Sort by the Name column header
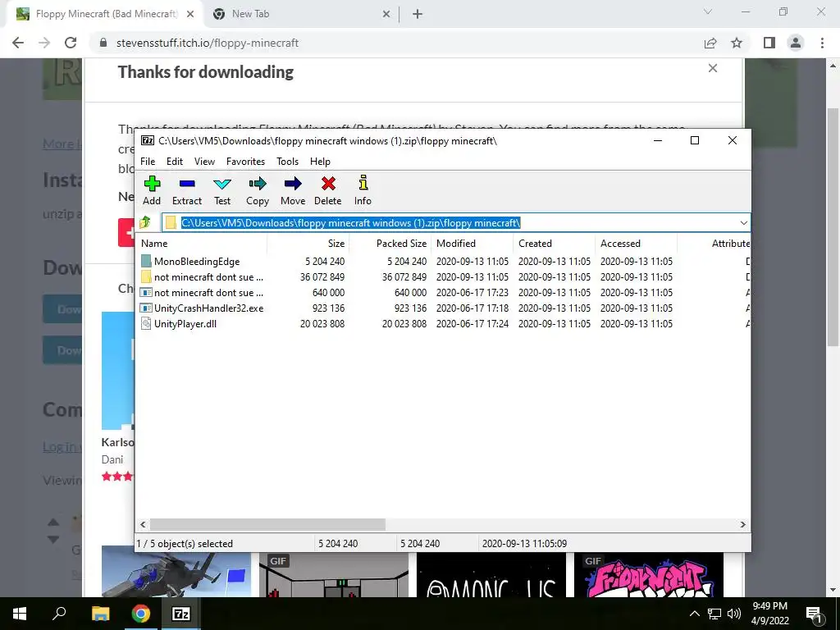 [202, 243]
